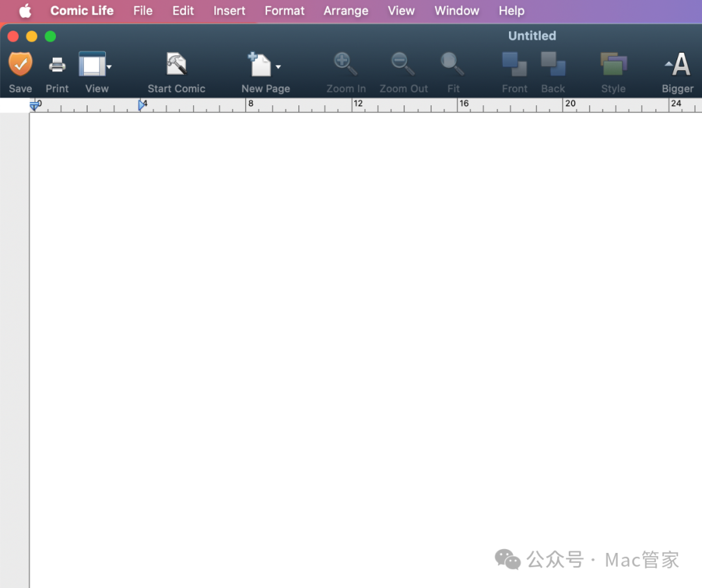702x588 pixels.
Task: Make text Bigger with A icon
Action: (678, 65)
